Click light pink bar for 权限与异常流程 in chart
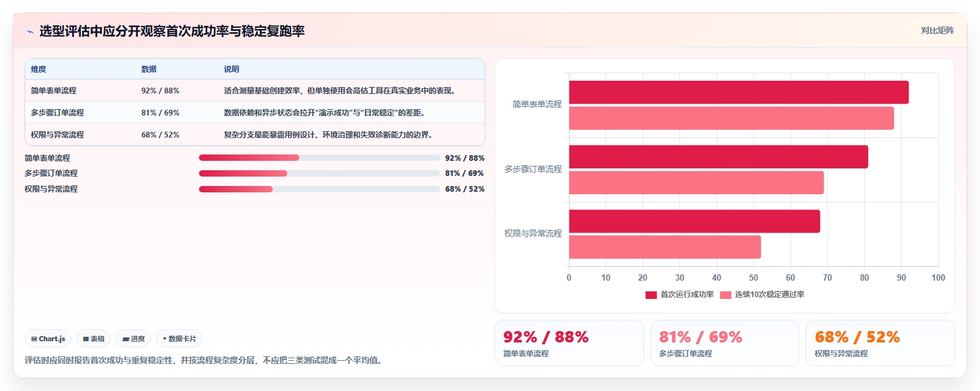This screenshot has width=980, height=391. 665,247
